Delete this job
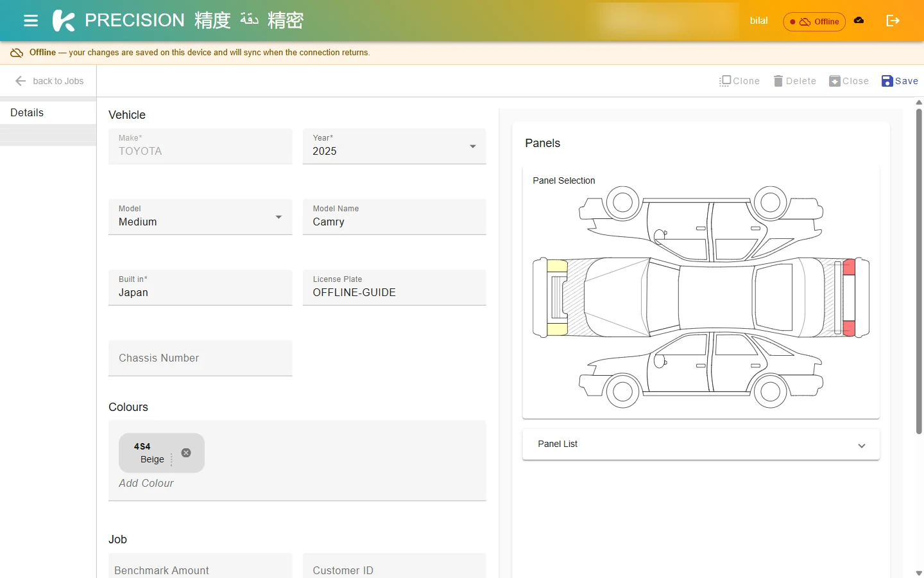 [794, 81]
